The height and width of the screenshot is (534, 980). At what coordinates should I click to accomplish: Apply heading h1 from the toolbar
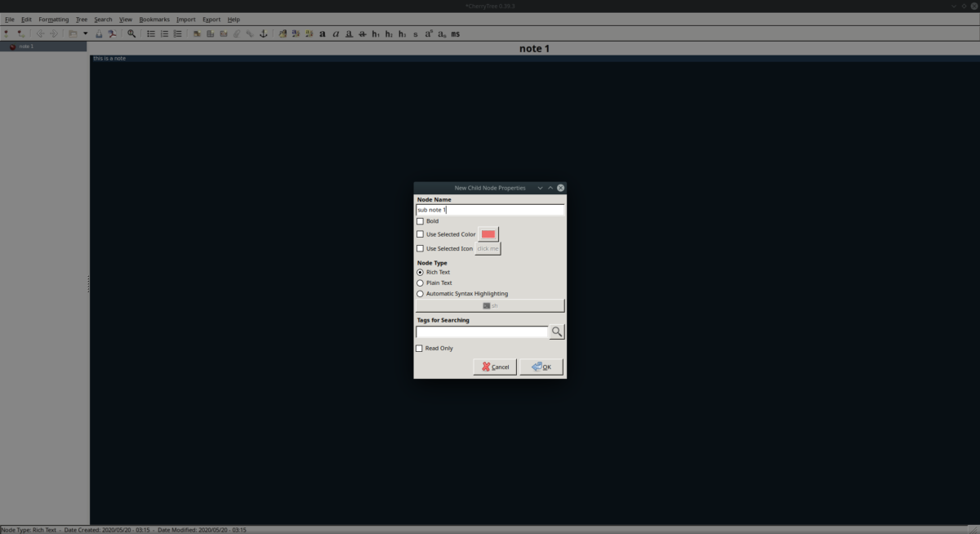coord(375,33)
